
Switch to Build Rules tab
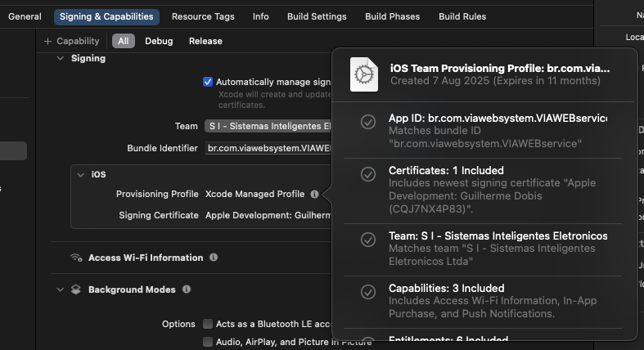pos(462,17)
